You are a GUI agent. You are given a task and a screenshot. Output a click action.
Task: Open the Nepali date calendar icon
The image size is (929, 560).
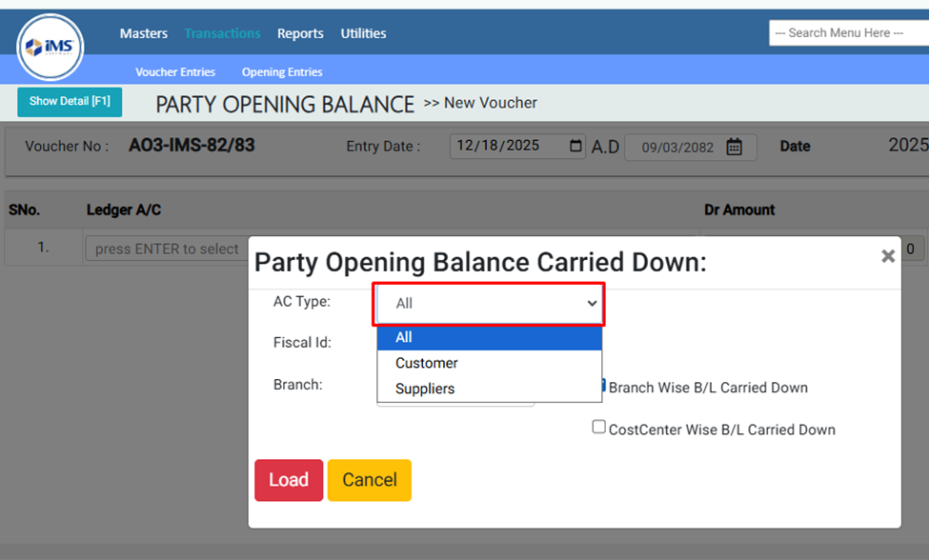point(734,147)
